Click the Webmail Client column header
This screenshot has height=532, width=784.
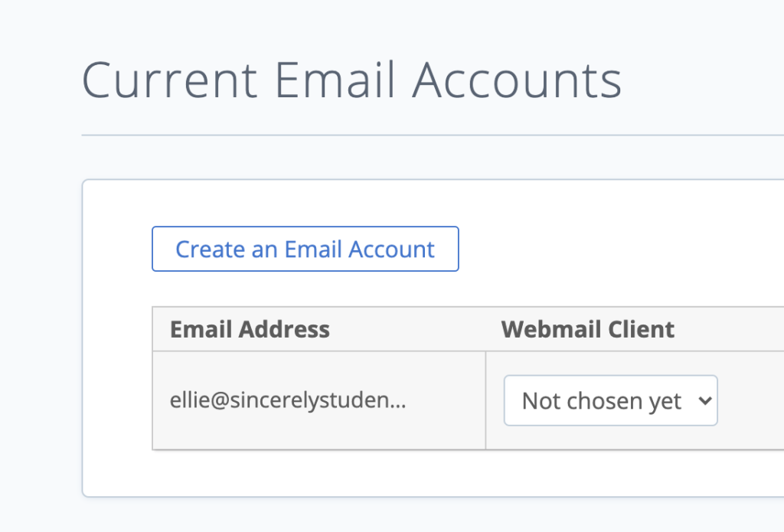(x=587, y=329)
